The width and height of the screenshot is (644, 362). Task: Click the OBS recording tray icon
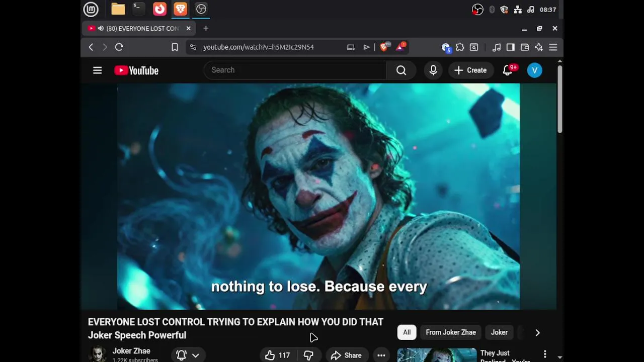click(477, 10)
